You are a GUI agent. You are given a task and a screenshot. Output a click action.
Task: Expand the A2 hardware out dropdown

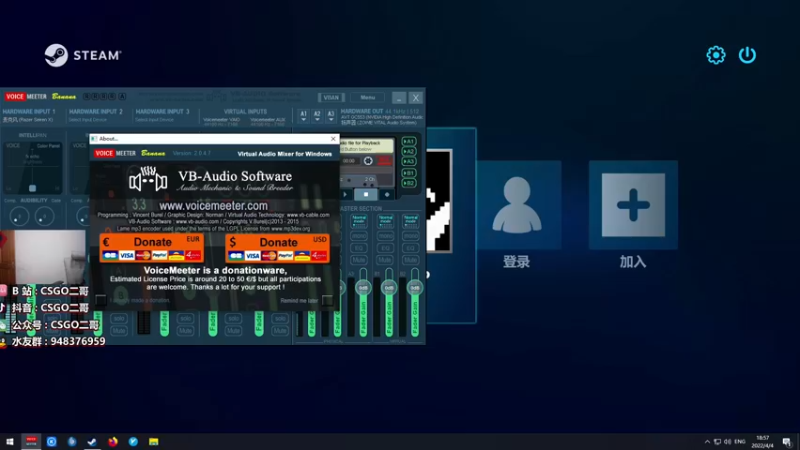point(317,116)
